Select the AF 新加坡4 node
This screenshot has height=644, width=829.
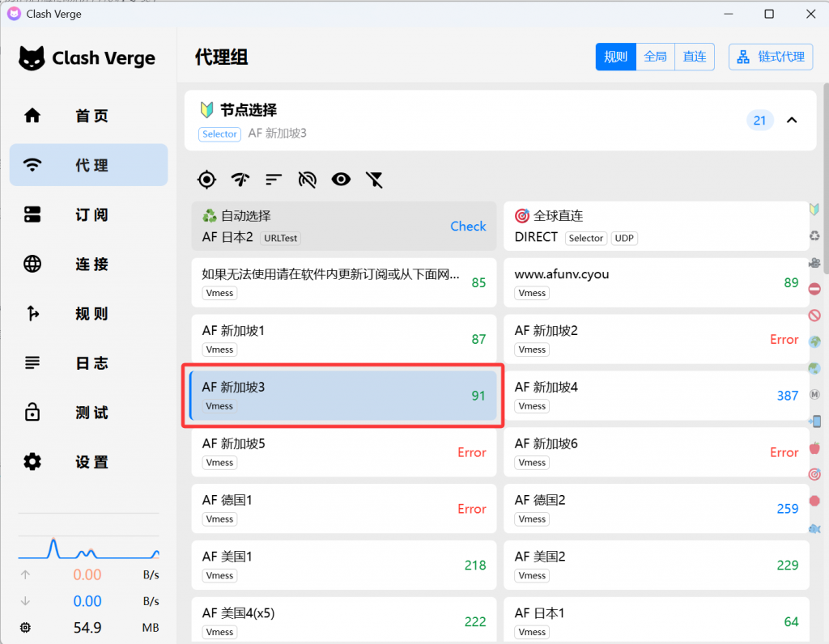(656, 396)
